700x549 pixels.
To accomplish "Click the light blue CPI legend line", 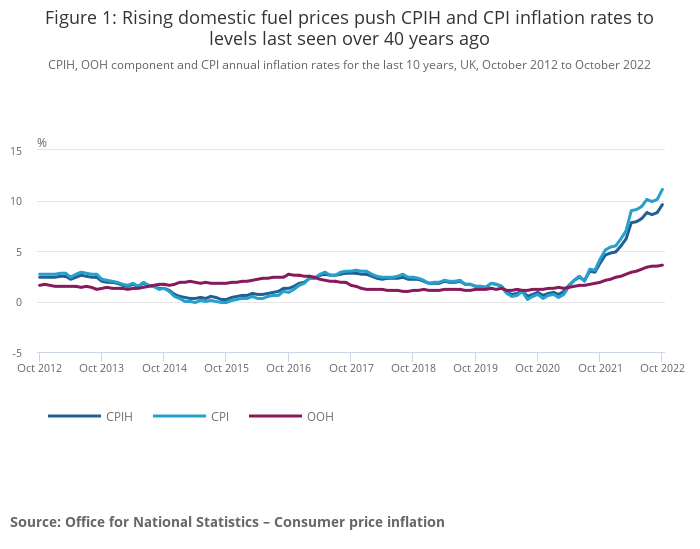I will point(179,416).
